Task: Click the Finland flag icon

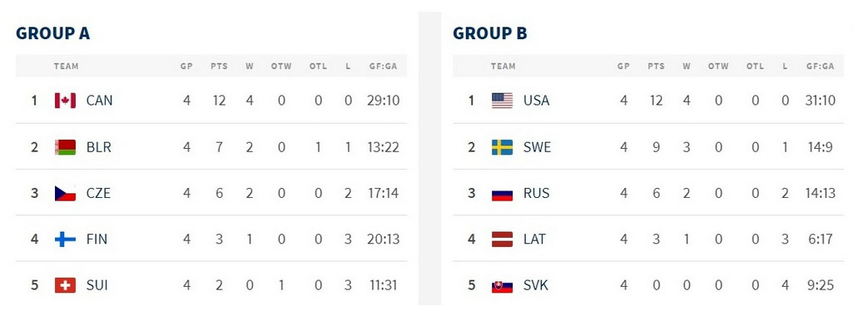Action: pos(65,240)
